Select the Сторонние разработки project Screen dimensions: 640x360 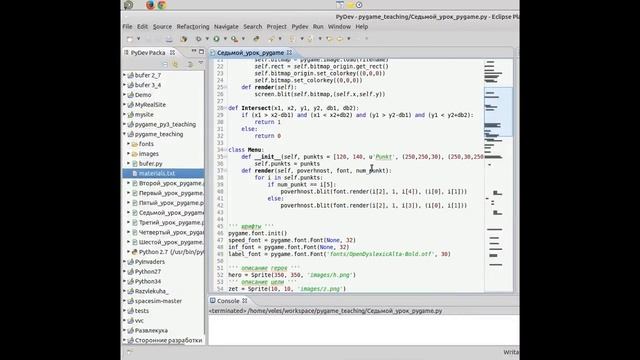(x=168, y=340)
